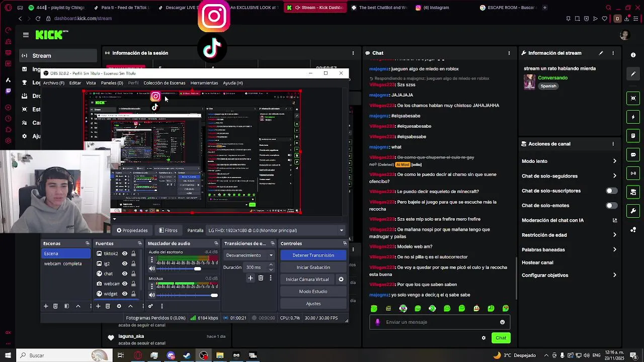Add a transition with the plus icon

[251, 278]
